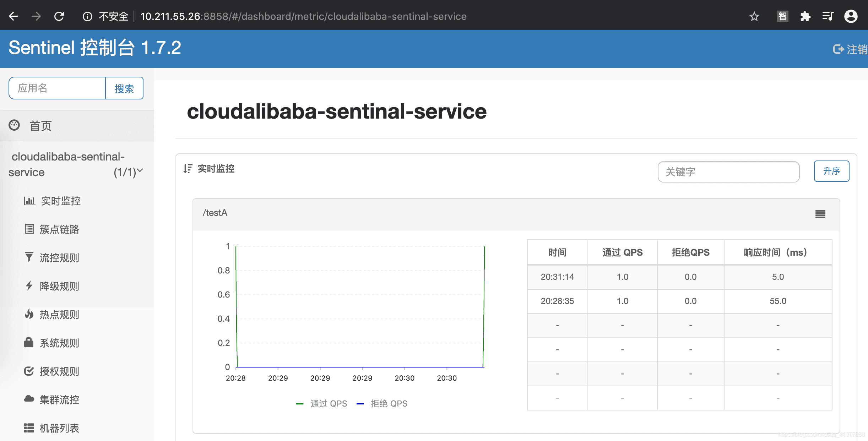Screen dimensions: 868x441
Task: Click the check-square icon for 授权规则
Action: click(29, 371)
